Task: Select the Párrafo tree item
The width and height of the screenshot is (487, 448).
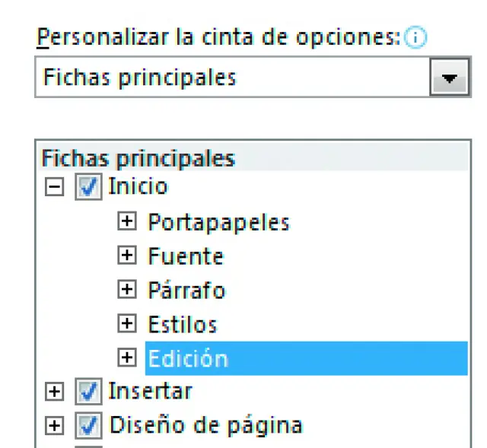Action: click(x=186, y=290)
